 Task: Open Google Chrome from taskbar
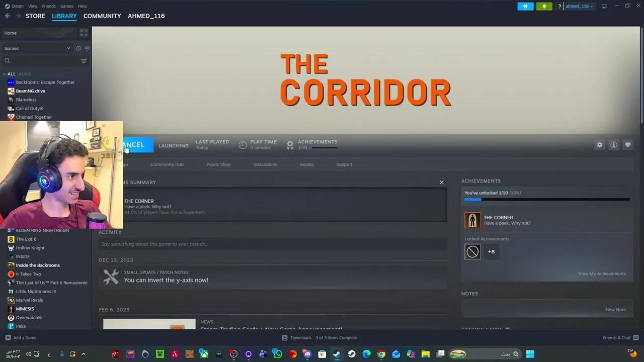pos(381,354)
